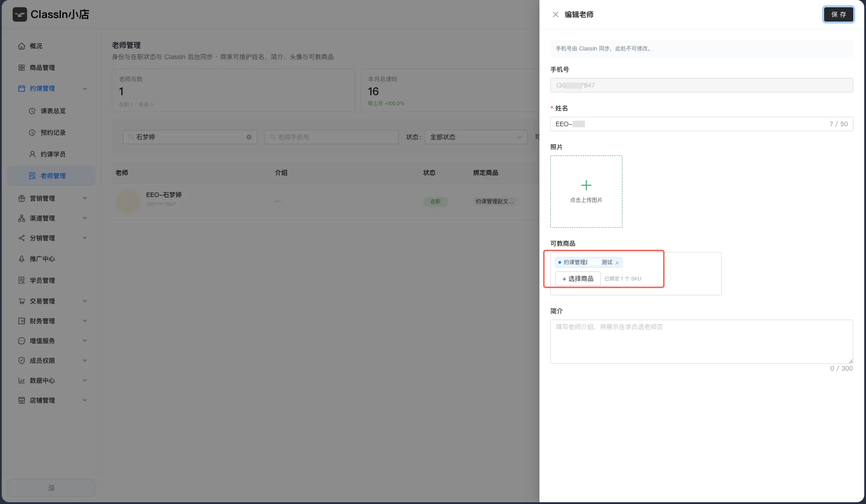Viewport: 866px width, 504px height.
Task: Focus the 姓名 input field
Action: pyautogui.click(x=701, y=124)
